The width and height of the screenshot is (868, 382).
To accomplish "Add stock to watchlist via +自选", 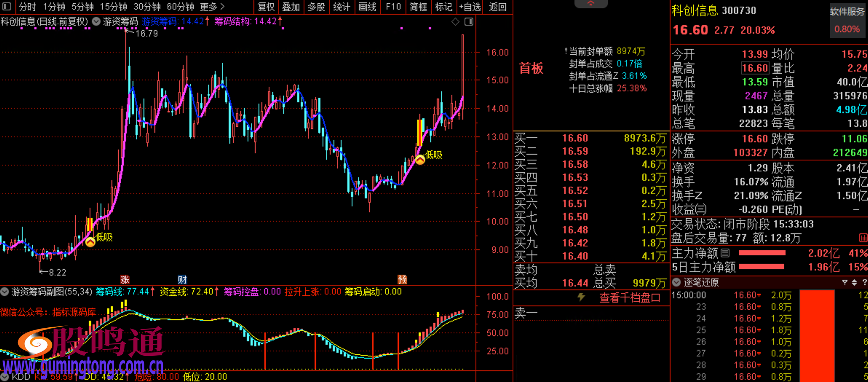I will point(470,7).
